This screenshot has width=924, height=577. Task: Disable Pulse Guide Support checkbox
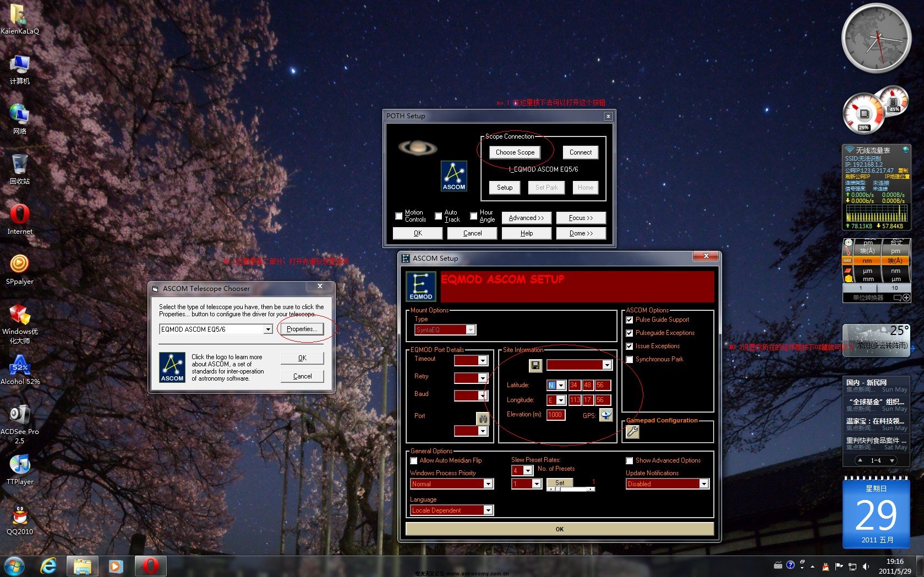[630, 320]
